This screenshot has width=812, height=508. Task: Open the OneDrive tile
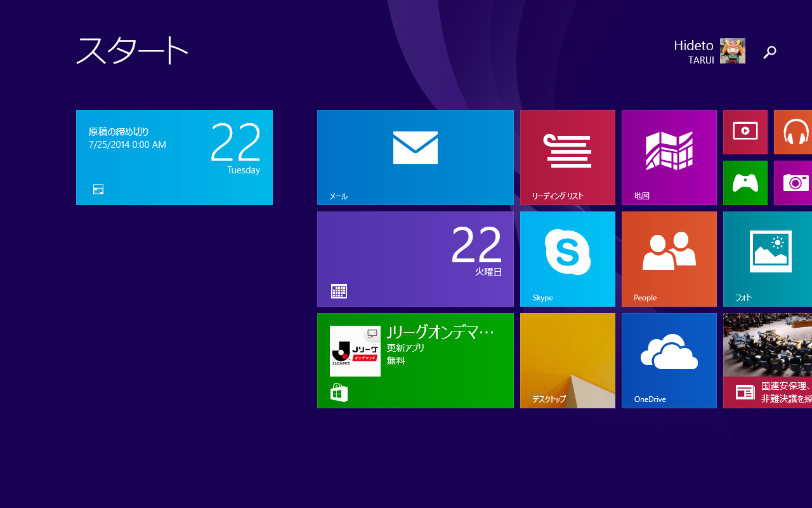click(x=669, y=361)
